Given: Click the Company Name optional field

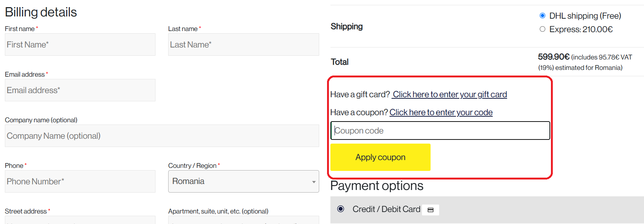Looking at the screenshot, I should 161,136.
